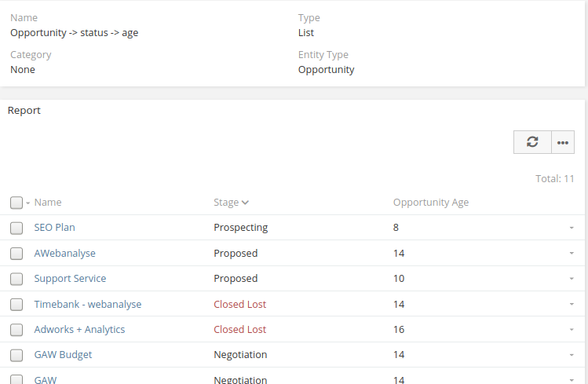Screen dimensions: 588x384
Task: Open the Adworks + Analytics opportunity
Action: pyautogui.click(x=79, y=330)
